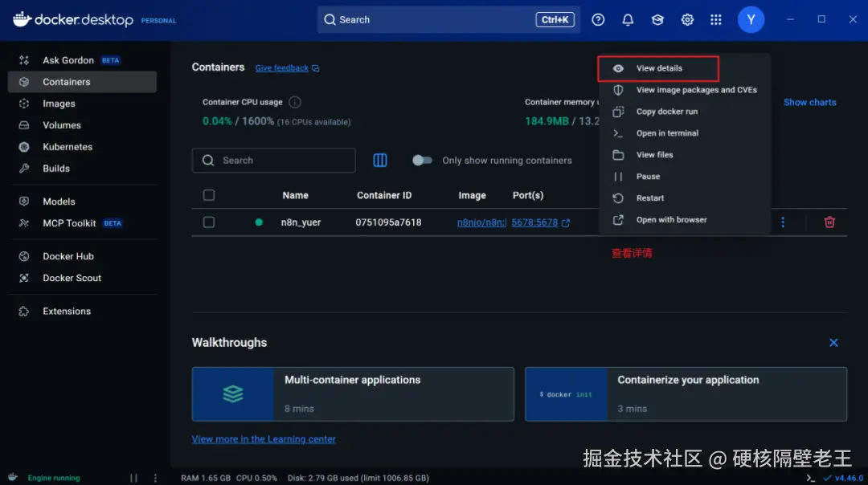Open the apps grid icon
The width and height of the screenshot is (868, 485).
tap(716, 19)
